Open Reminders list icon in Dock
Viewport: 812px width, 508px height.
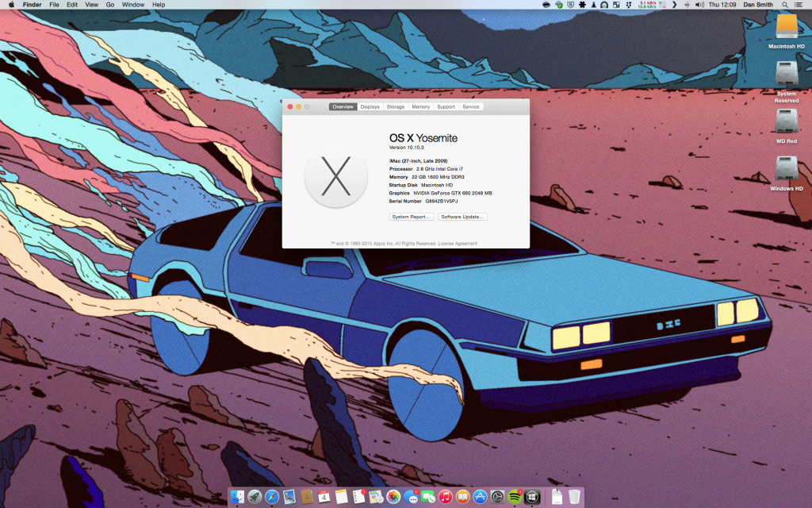[359, 497]
